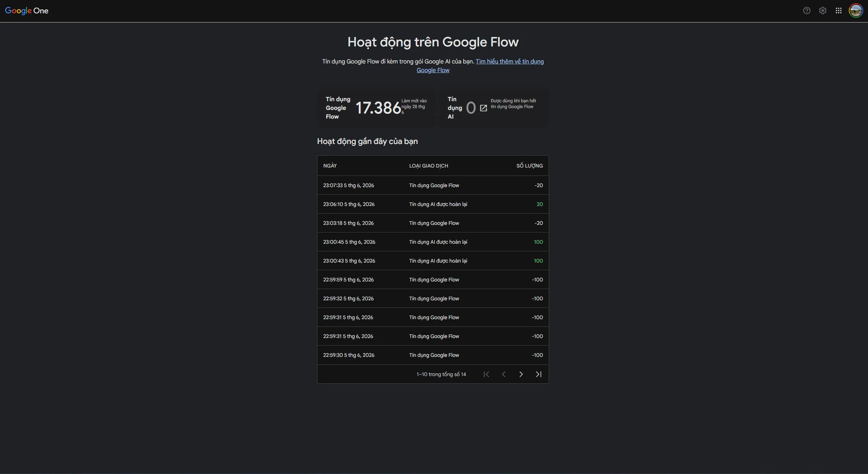Viewport: 868px width, 474px height.
Task: Click the 17.386 Google Flow credit balance
Action: click(x=378, y=108)
